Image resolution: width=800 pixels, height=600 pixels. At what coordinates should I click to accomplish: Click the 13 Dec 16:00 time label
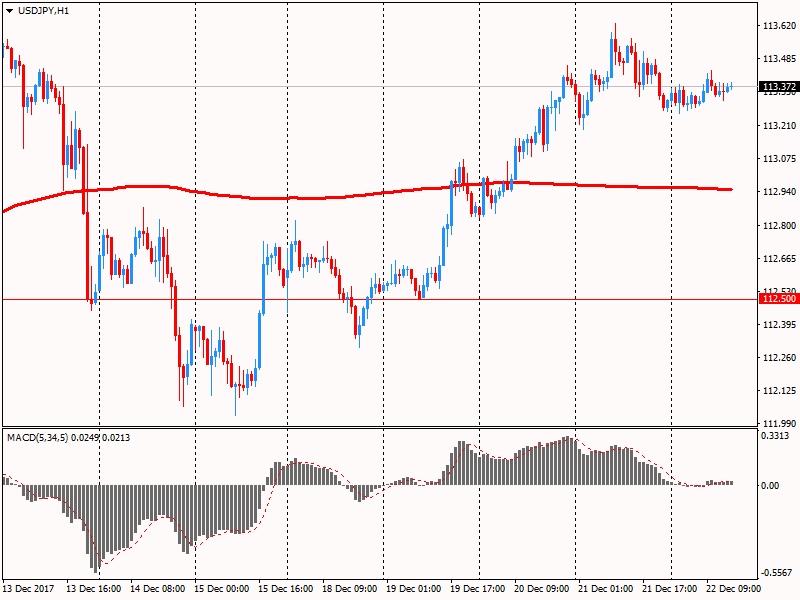click(94, 589)
